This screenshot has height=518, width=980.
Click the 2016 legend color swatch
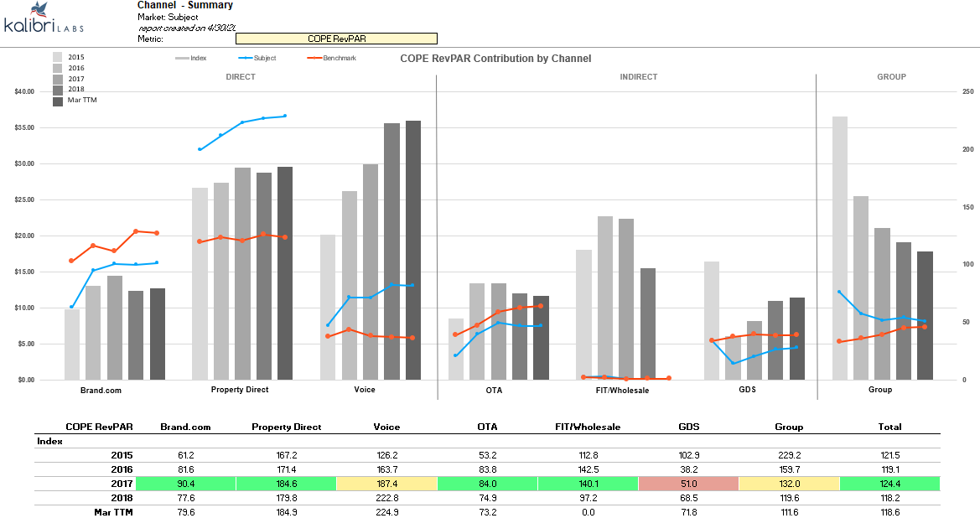(58, 68)
